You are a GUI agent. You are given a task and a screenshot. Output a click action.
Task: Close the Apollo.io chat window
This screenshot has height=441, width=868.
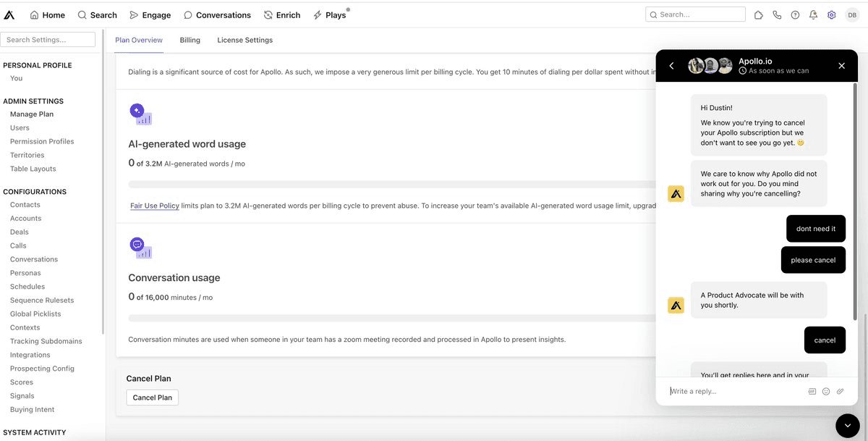[x=841, y=66]
